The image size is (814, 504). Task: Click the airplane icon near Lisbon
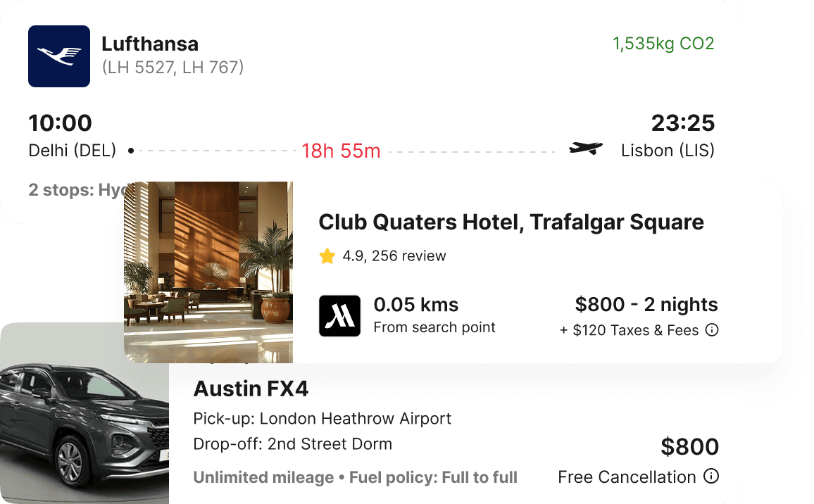586,149
